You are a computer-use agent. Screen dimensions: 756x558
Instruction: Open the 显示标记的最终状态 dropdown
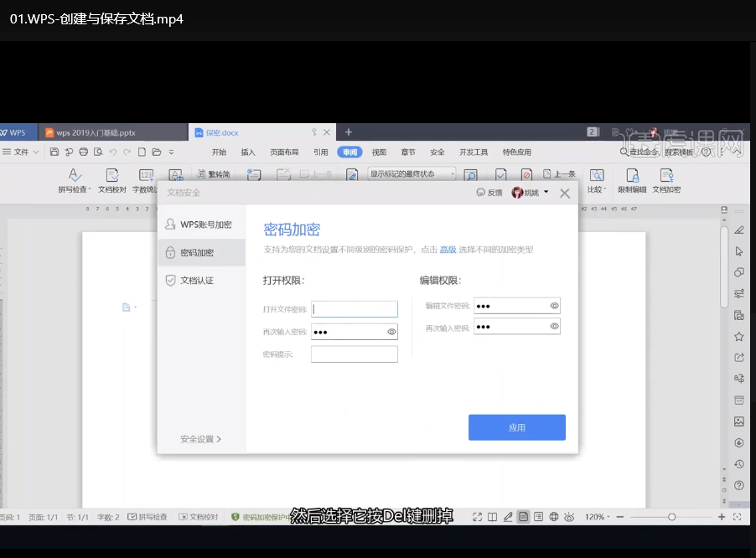[412, 174]
